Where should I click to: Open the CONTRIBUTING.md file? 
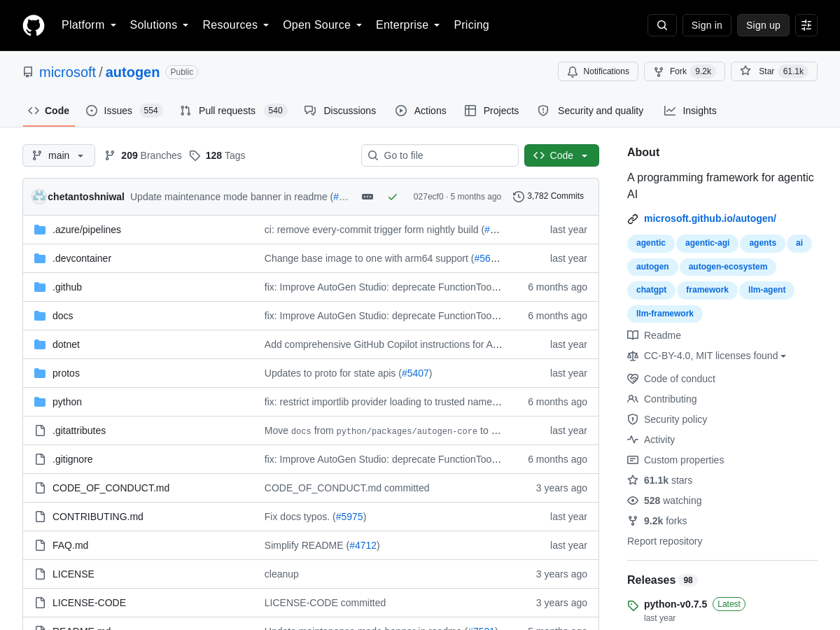pos(98,517)
